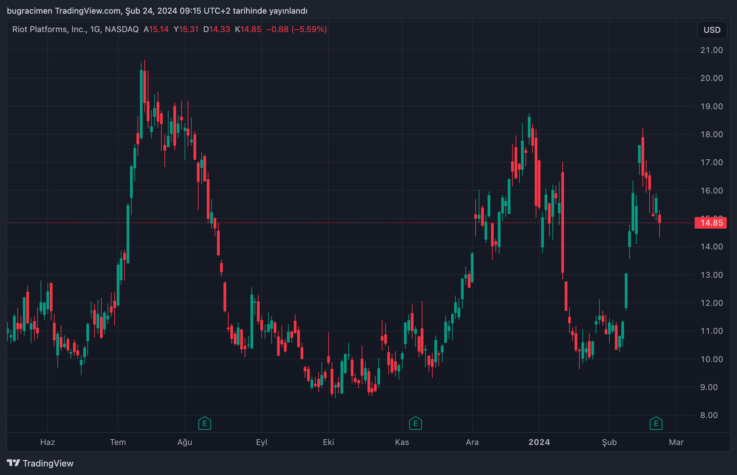Select the Şub label on time axis
The image size is (737, 475).
pos(610,441)
